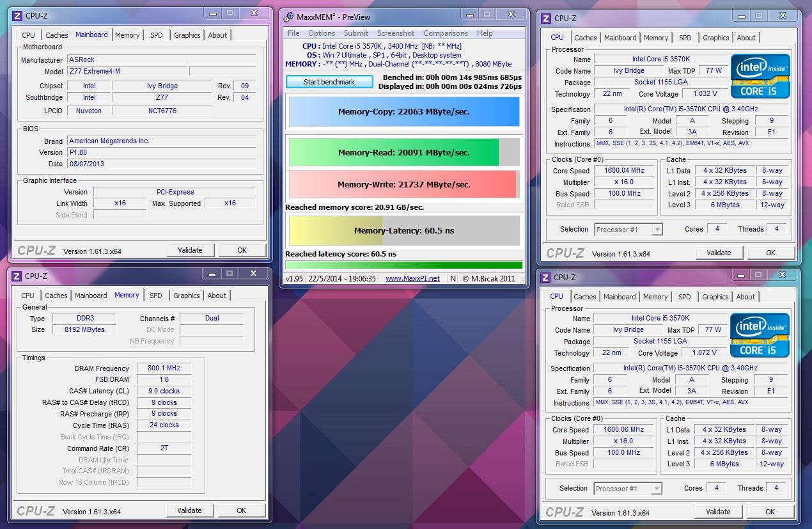Image resolution: width=812 pixels, height=529 pixels.
Task: Click the Memory-Write result bar
Action: click(x=404, y=184)
